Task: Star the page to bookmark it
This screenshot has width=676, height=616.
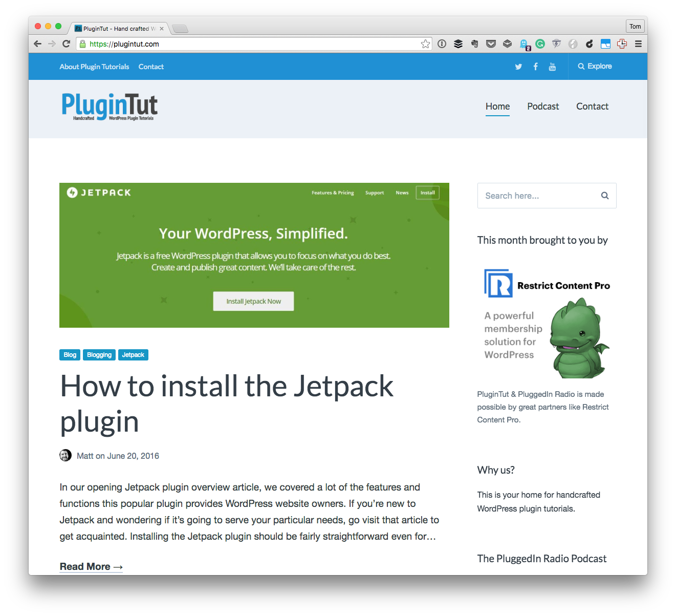Action: click(425, 44)
